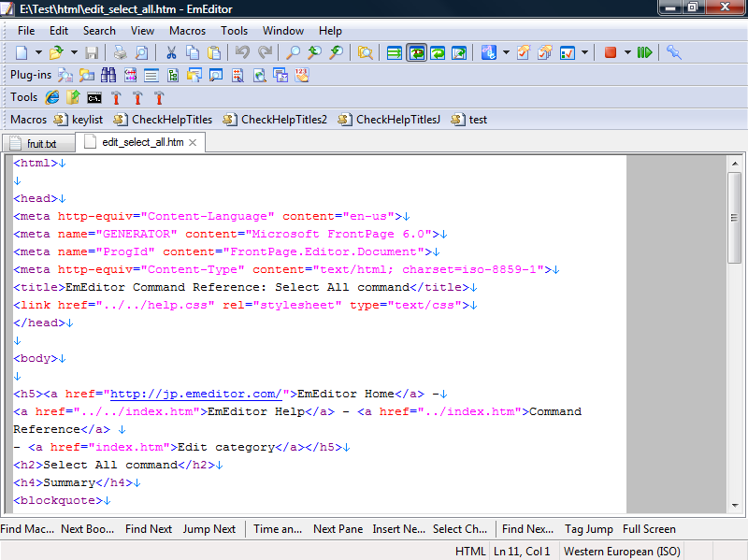Open Print Preview from the toolbar
The width and height of the screenshot is (748, 560).
pos(142,52)
